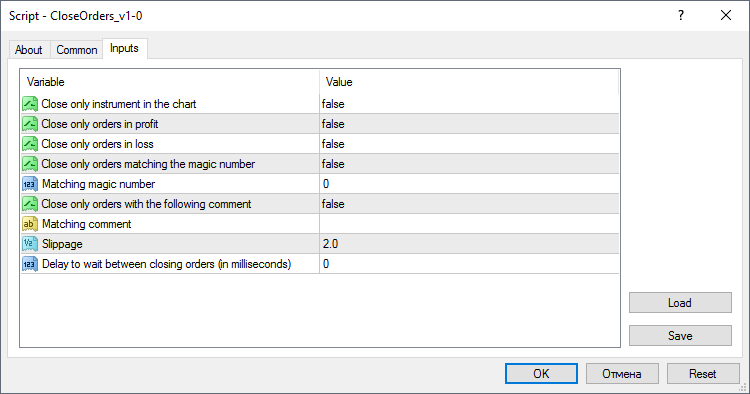The image size is (750, 394).
Task: Save the input settings with Save button
Action: pos(680,336)
